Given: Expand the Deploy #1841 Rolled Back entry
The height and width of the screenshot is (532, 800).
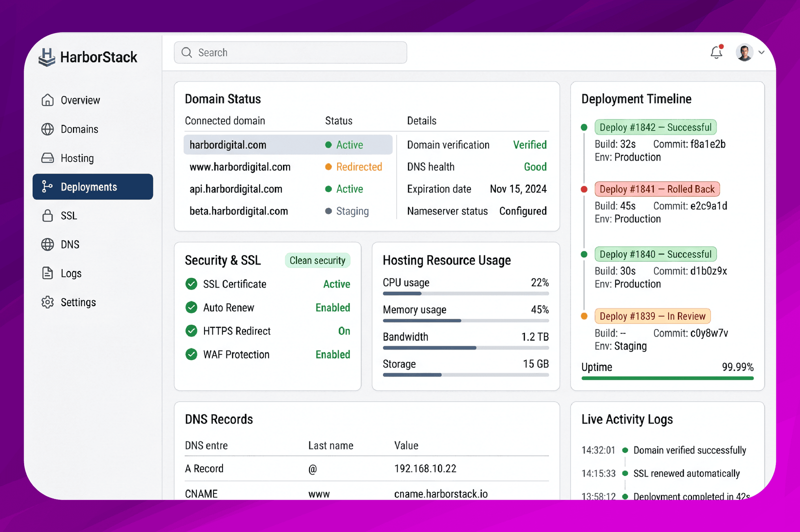Looking at the screenshot, I should pyautogui.click(x=657, y=189).
